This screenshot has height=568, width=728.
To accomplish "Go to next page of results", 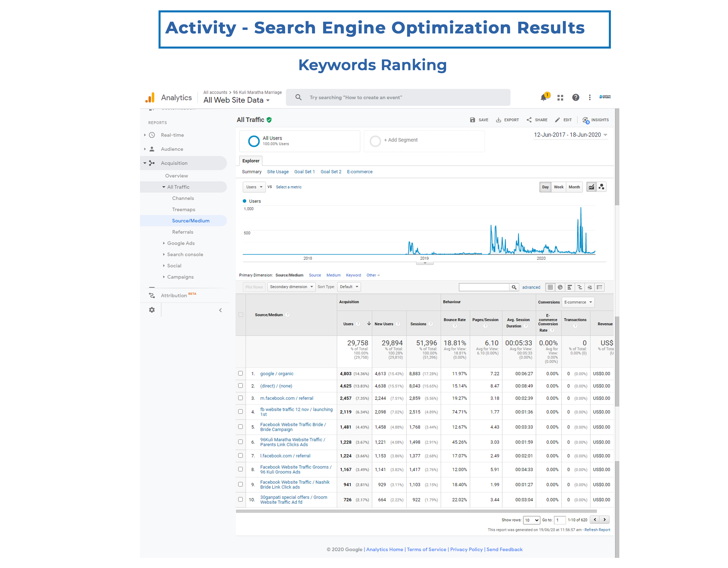I will (605, 520).
